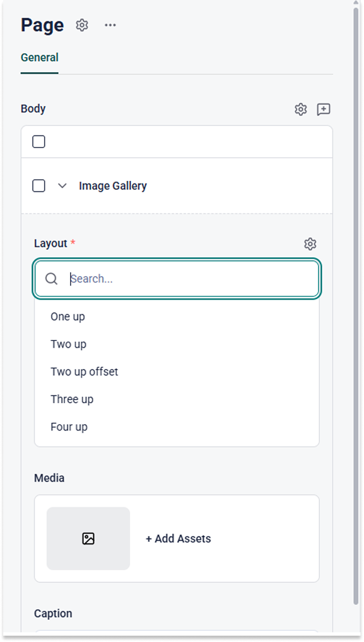The height and width of the screenshot is (642, 364).
Task: Open the Body field settings gear
Action: point(301,109)
